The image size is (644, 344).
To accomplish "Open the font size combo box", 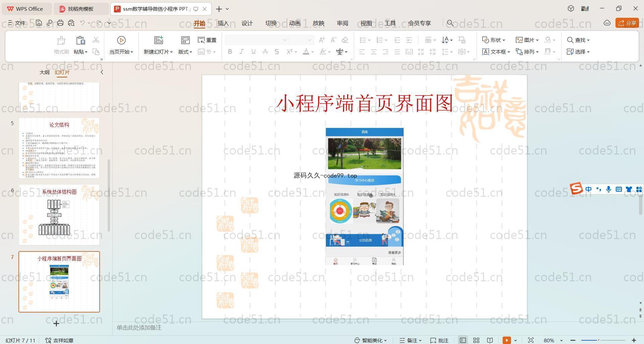I will [301, 40].
